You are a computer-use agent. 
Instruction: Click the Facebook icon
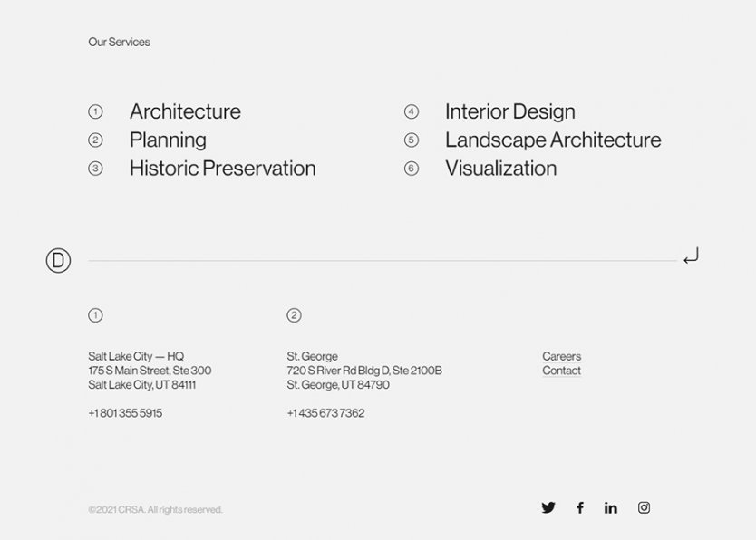(580, 508)
